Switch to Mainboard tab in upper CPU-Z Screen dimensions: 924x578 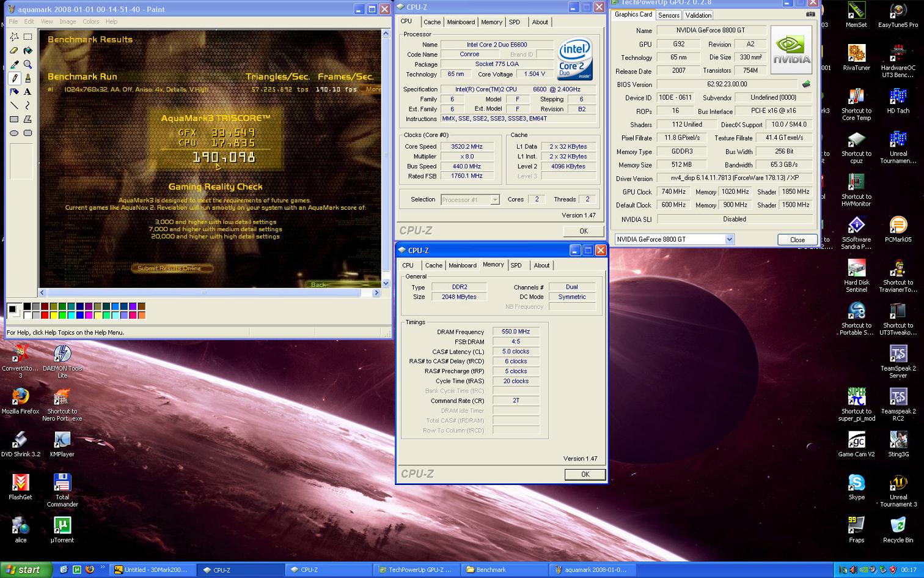(x=461, y=22)
